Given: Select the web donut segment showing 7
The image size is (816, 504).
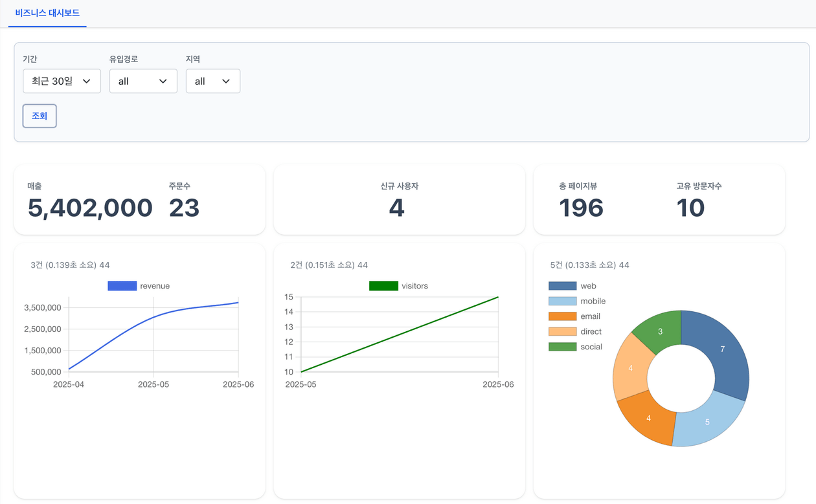Looking at the screenshot, I should [x=722, y=349].
